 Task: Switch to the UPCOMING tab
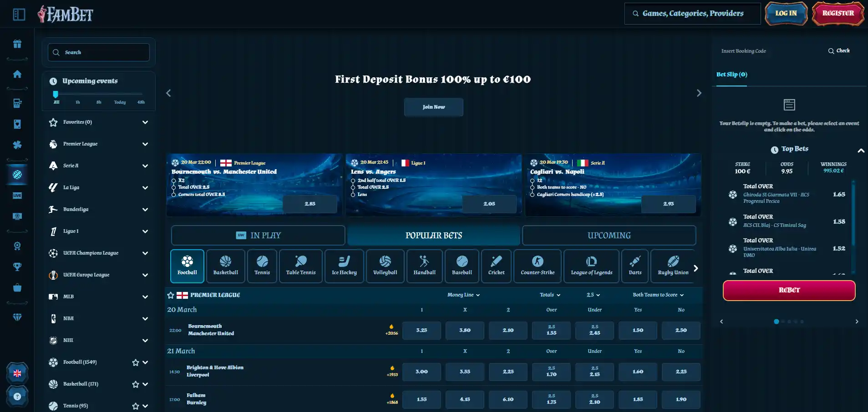[x=609, y=236]
